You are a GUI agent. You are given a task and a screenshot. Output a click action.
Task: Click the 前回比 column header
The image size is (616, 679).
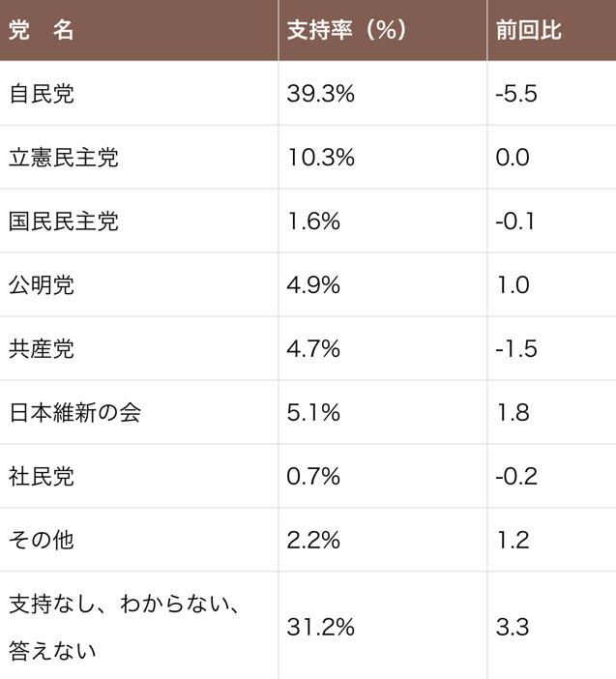(529, 30)
